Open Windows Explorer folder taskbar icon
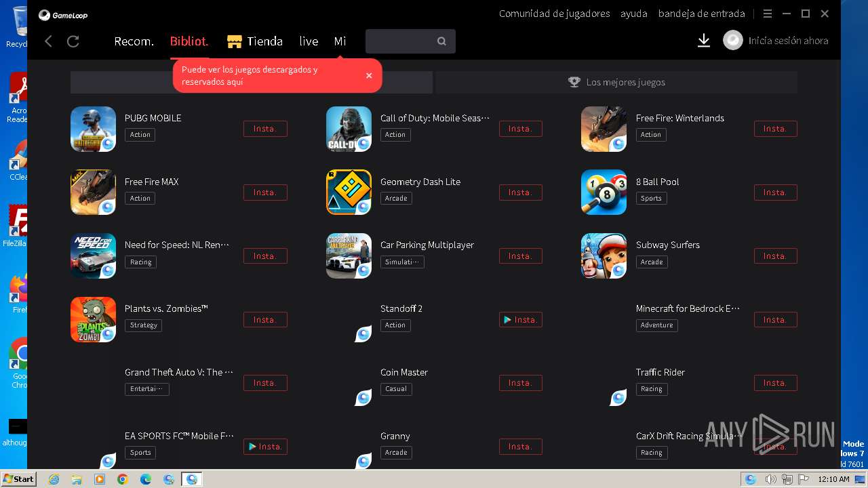868x488 pixels. click(77, 479)
